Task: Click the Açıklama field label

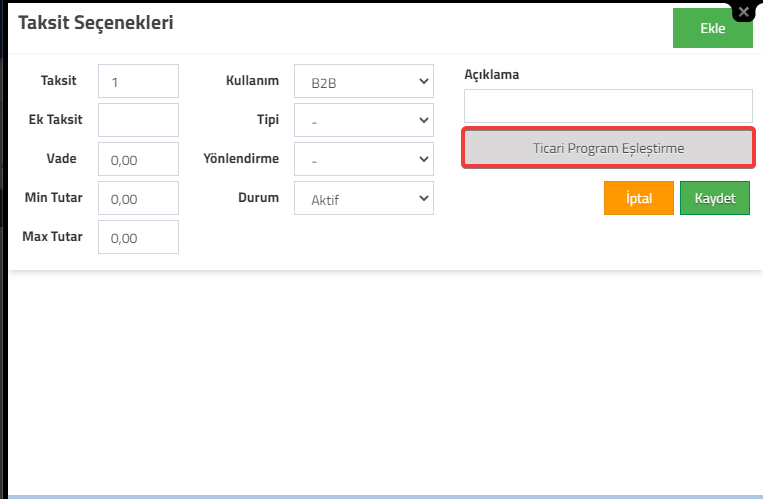Action: [491, 74]
